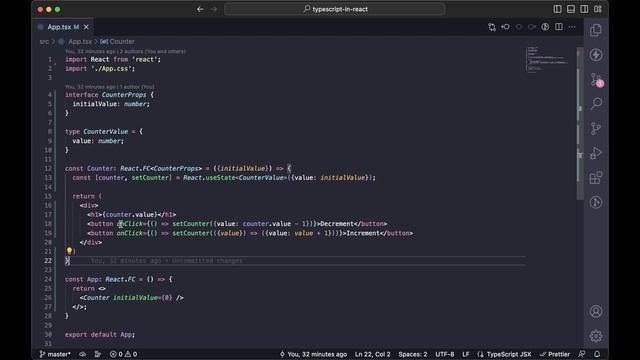The image size is (640, 360).
Task: Click line number 24 in gutter
Action: point(48,279)
